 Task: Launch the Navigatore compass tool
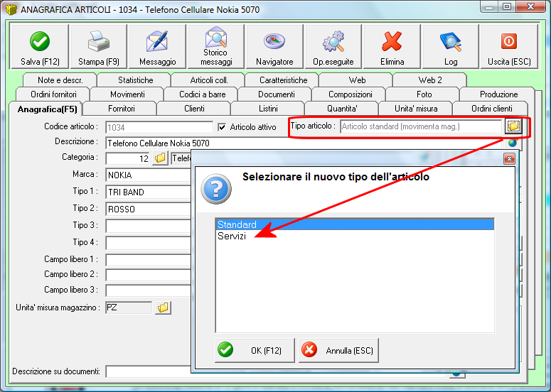(274, 46)
